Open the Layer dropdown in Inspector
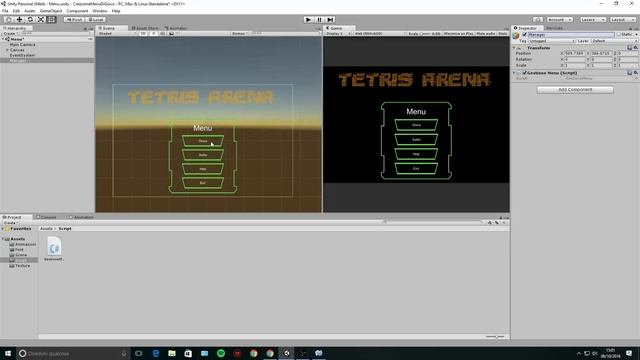Screen dimensions: 640x360 [x=614, y=41]
